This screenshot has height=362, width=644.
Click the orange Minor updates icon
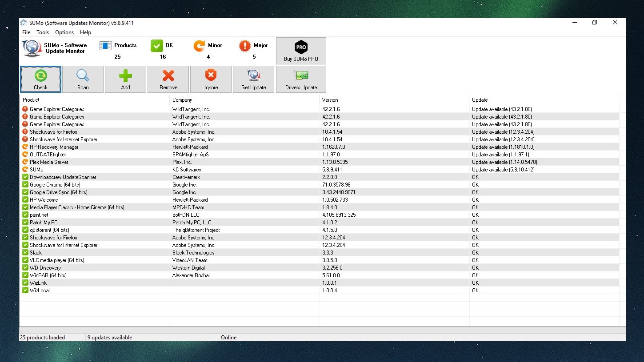coord(199,45)
